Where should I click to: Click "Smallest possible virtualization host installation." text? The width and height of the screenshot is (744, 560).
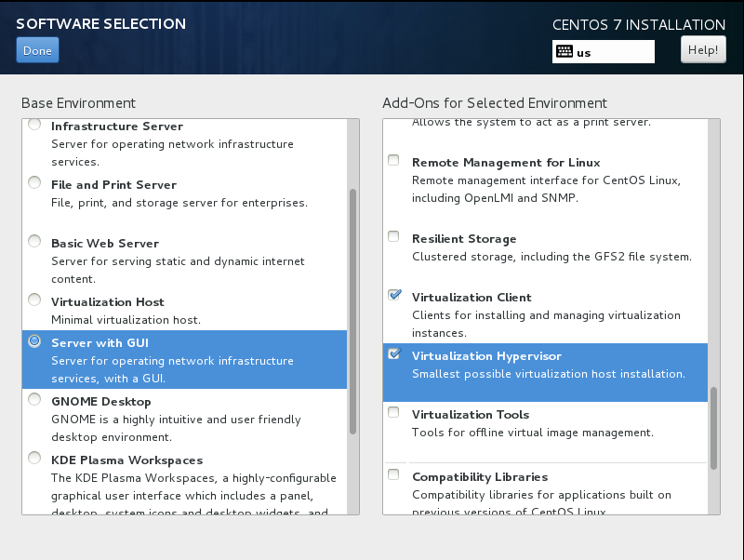549,374
